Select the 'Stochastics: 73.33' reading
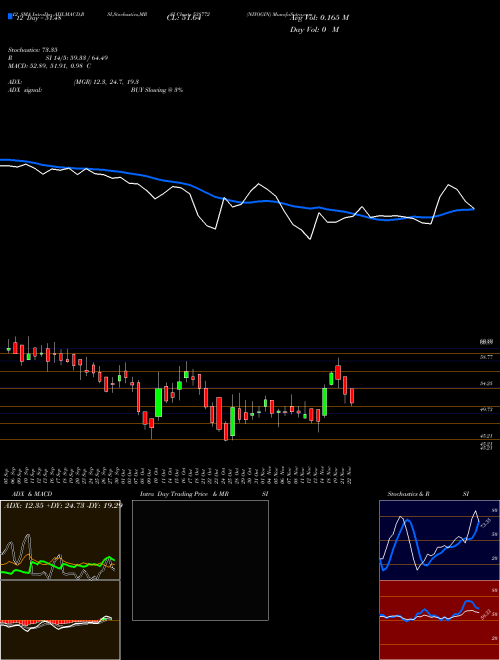Image resolution: width=500 pixels, height=660 pixels. click(32, 50)
